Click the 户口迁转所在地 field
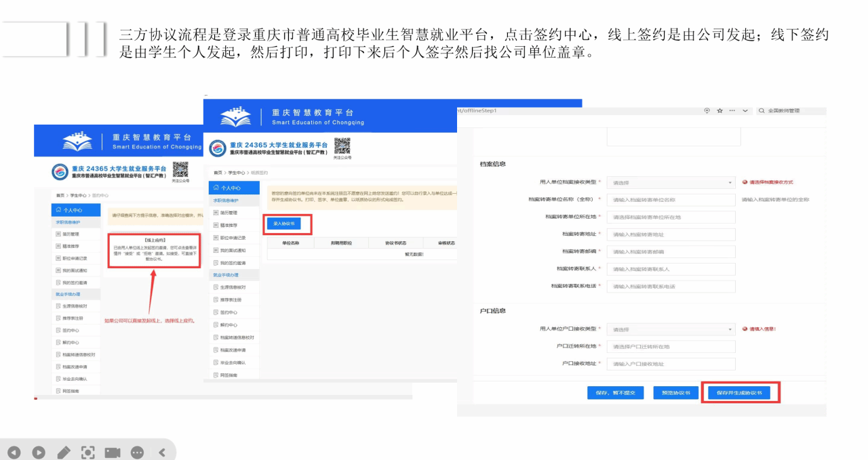Screen dimensions: 868x460 tap(671, 346)
